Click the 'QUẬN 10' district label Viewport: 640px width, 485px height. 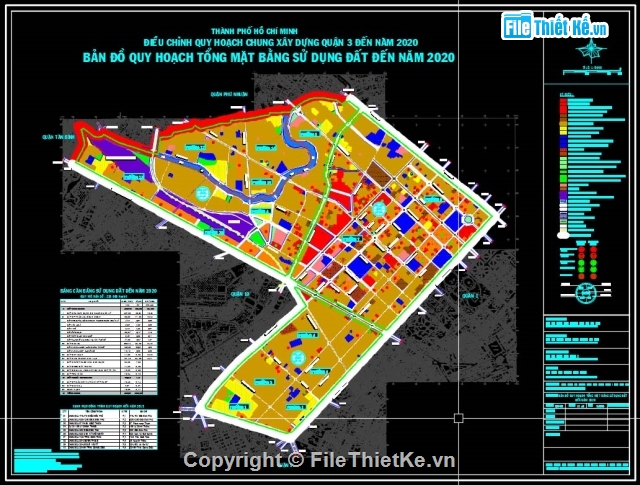(238, 295)
